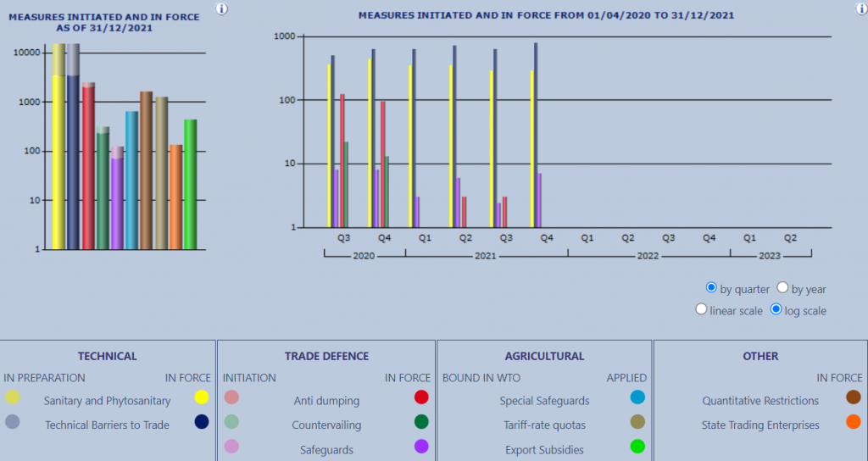Click Technical Barriers to Trade in-preparation grey swatch
Image resolution: width=868 pixels, height=461 pixels.
(x=12, y=422)
